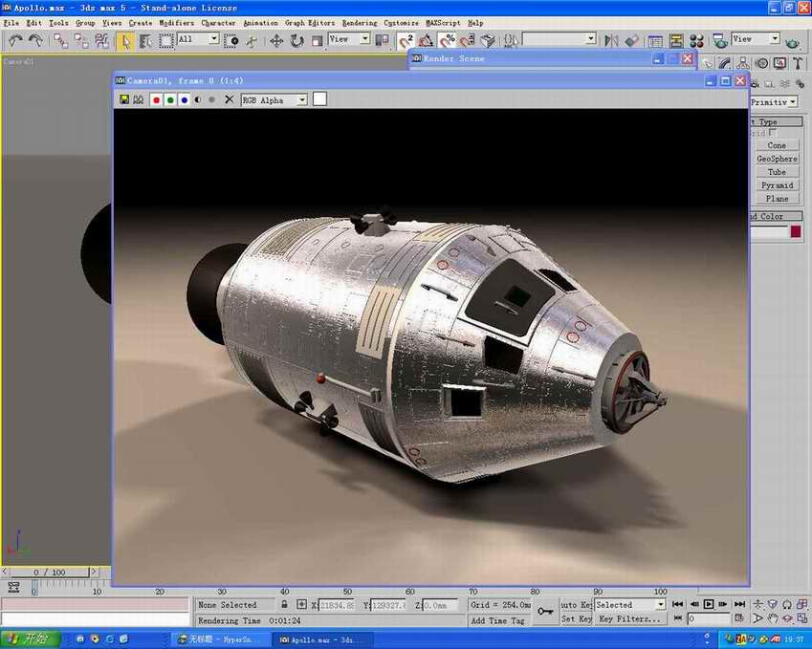The height and width of the screenshot is (649, 812).
Task: Click the Mirror Selected Objects icon
Action: (x=611, y=40)
